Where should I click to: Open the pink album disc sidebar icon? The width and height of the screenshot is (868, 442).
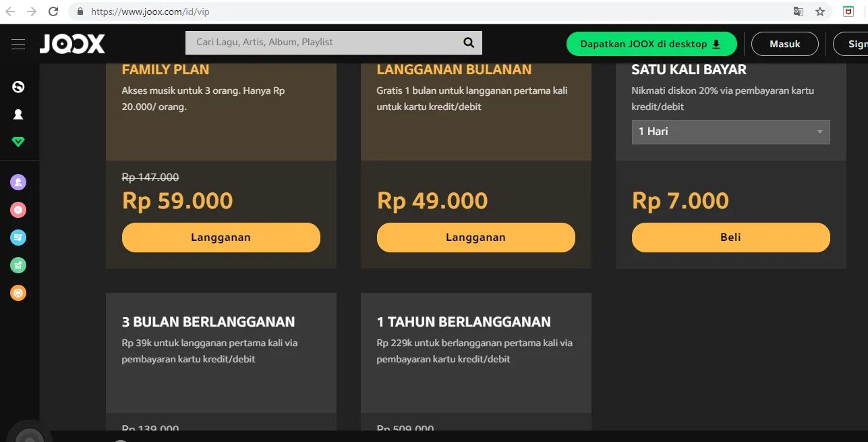[18, 210]
